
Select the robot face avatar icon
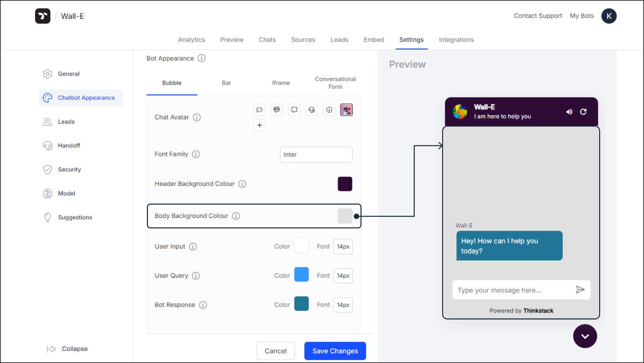pyautogui.click(x=276, y=110)
